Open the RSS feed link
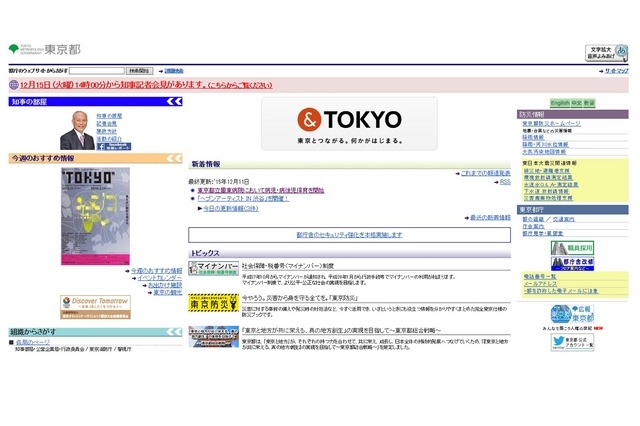Screen dimensions: 640x426 [505, 182]
